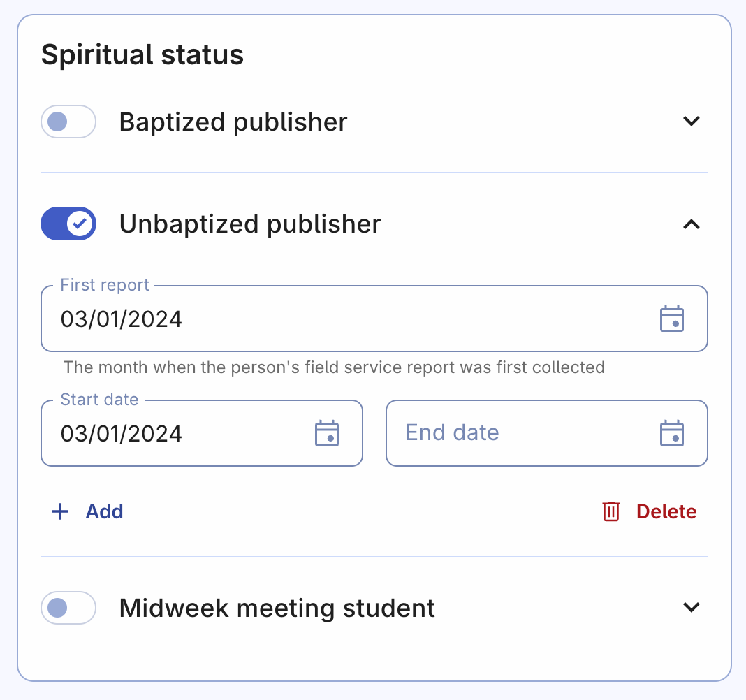Click the Unbaptized publisher label text
This screenshot has height=700, width=746.
tap(250, 224)
